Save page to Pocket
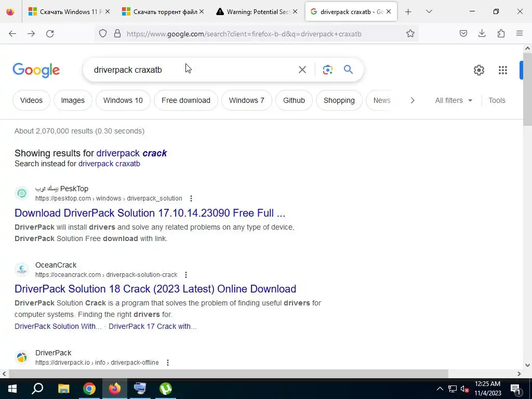532x399 pixels. [x=463, y=34]
